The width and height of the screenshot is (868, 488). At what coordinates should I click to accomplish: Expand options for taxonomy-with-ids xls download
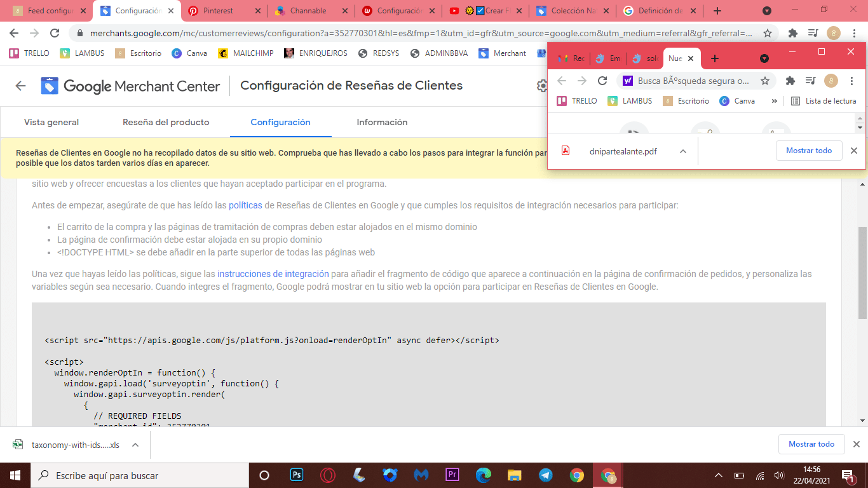click(135, 445)
